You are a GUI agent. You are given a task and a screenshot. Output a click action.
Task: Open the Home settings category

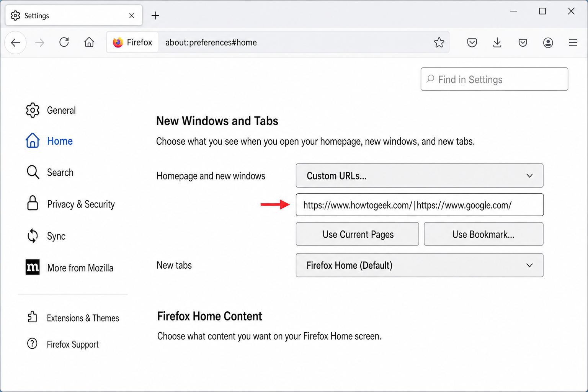click(60, 141)
